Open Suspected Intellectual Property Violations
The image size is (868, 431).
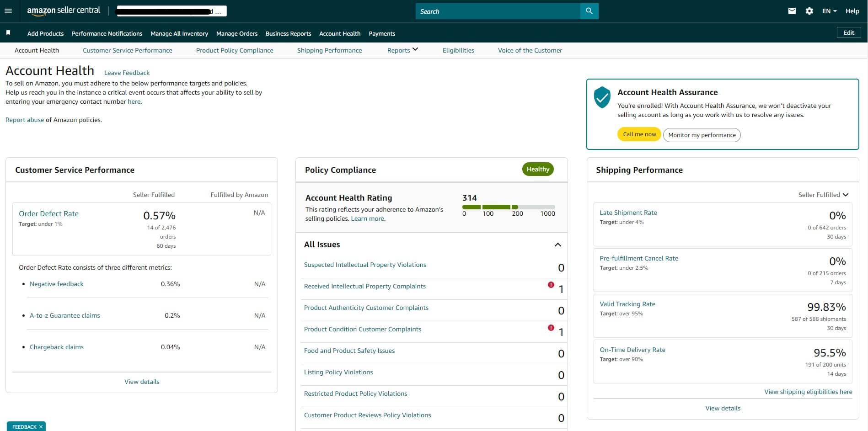[x=365, y=265]
